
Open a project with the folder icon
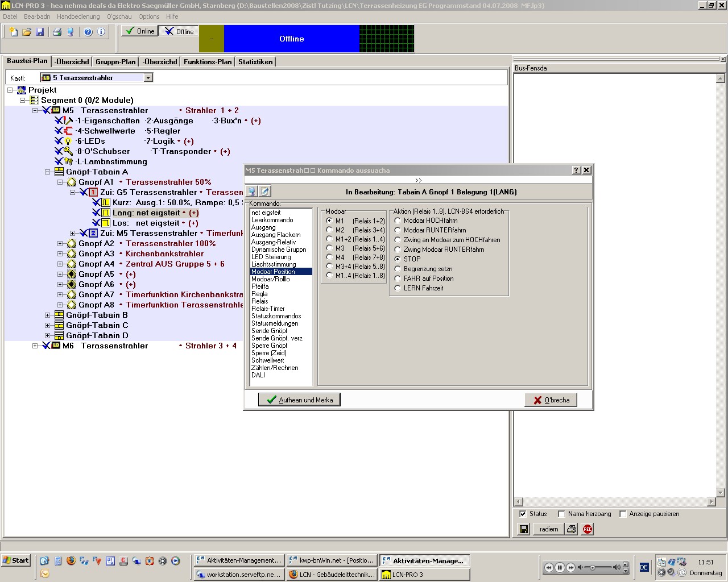tap(27, 32)
